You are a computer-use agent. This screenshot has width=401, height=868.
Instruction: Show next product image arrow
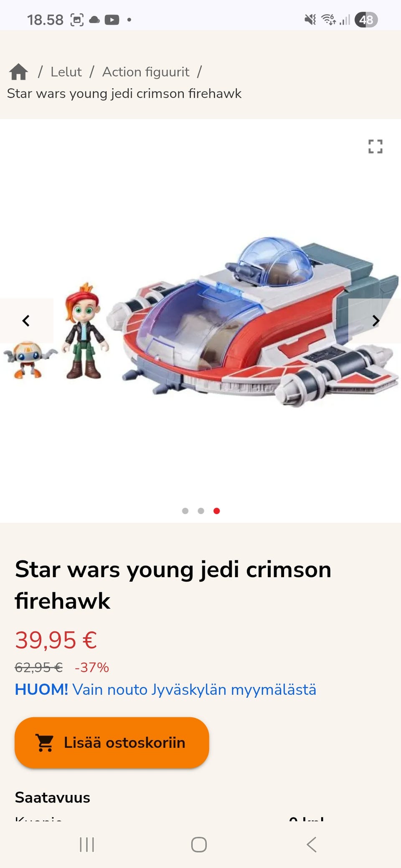(375, 320)
